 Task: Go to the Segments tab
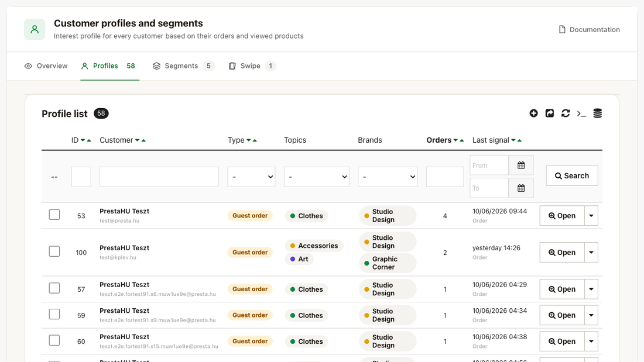pos(184,65)
